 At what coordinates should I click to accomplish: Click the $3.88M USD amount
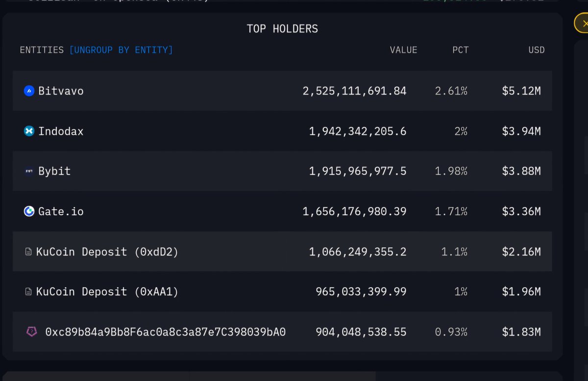tap(521, 171)
